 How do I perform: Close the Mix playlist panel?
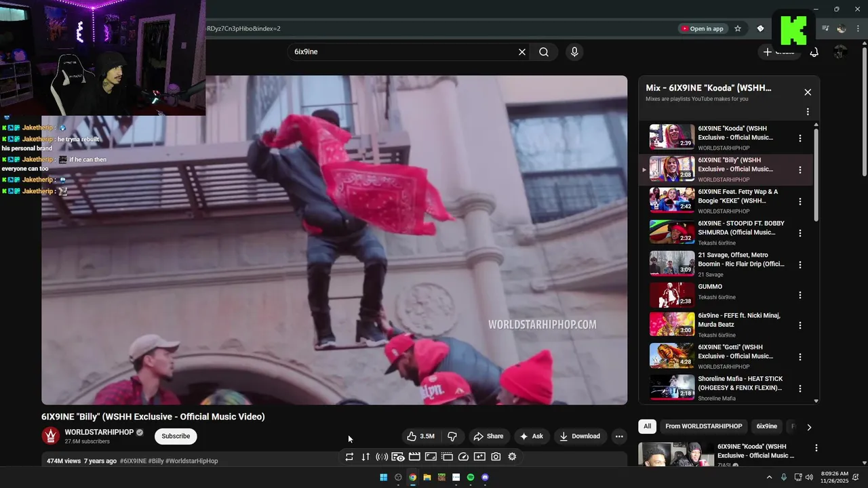tap(808, 92)
